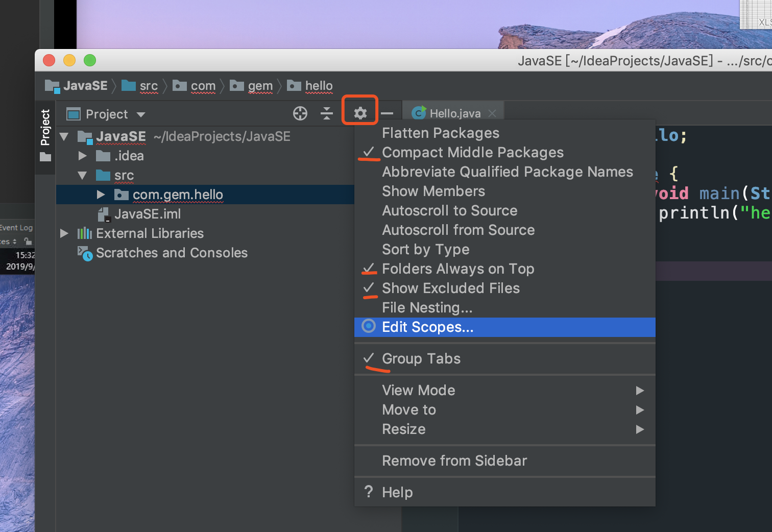Open the View Mode submenu
Image resolution: width=772 pixels, height=532 pixels.
click(505, 390)
